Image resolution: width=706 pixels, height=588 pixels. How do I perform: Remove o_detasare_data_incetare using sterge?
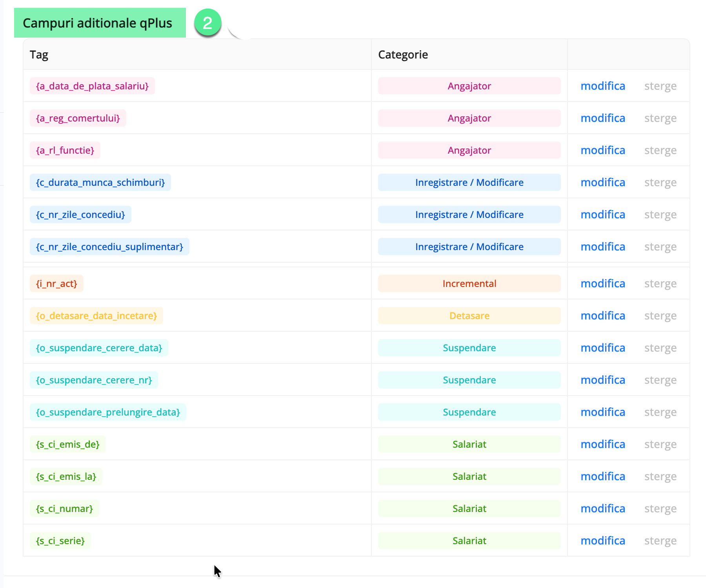click(660, 316)
